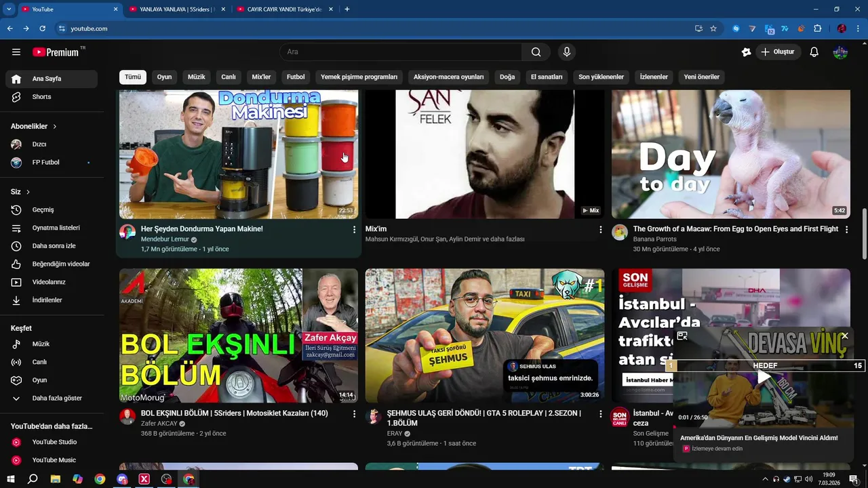Open Mendebur Lemur channel link
The image size is (868, 488).
[165, 239]
